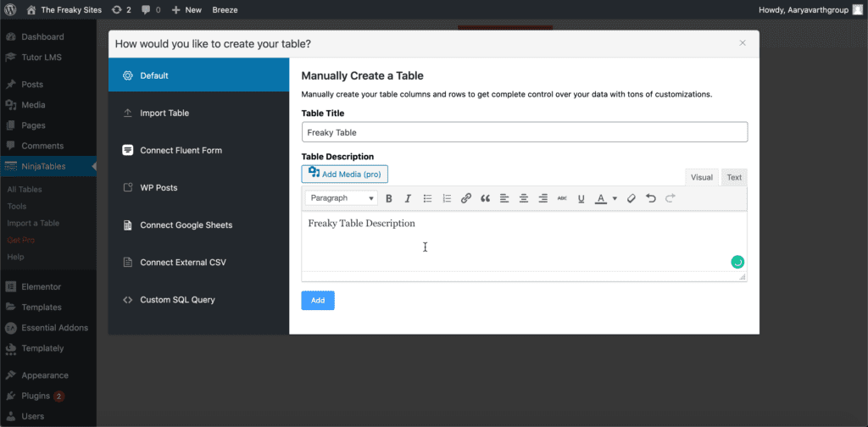
Task: Align description text center
Action: 524,198
